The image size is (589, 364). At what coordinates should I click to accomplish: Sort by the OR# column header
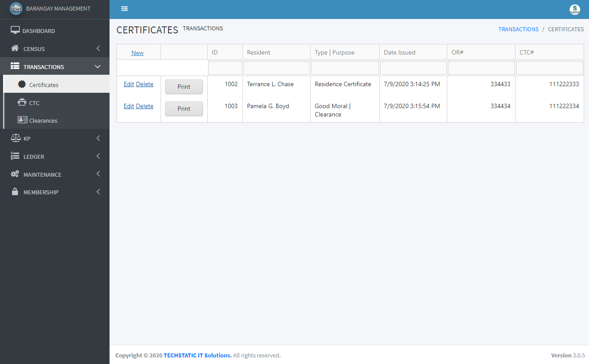coord(481,52)
